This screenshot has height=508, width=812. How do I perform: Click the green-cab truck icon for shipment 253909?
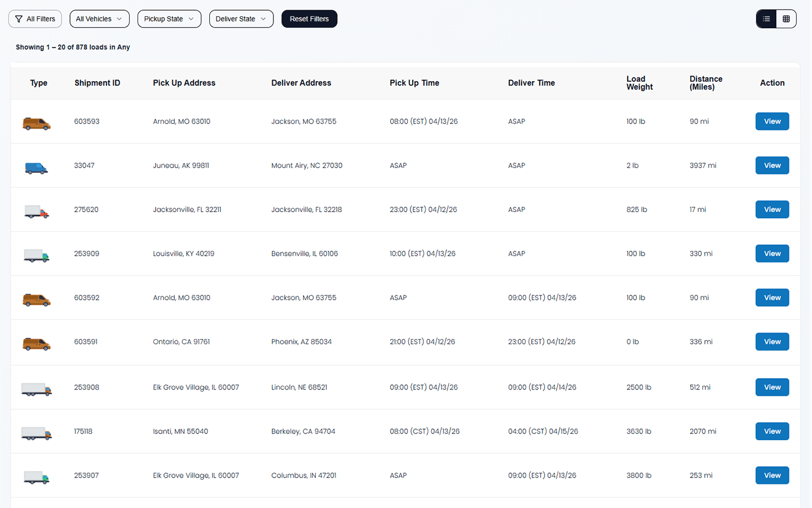pos(37,255)
